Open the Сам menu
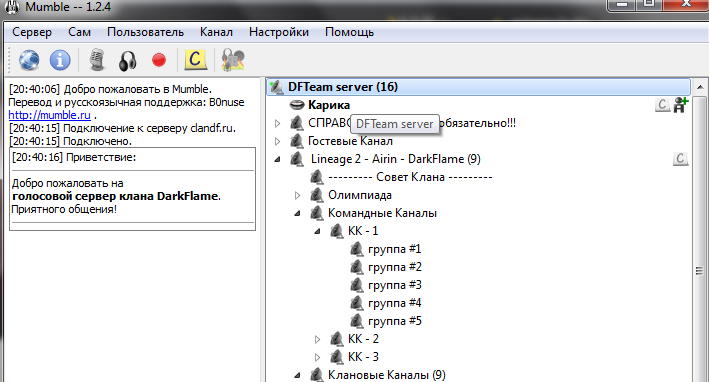Viewport: 709px width, 382px height. click(x=80, y=32)
